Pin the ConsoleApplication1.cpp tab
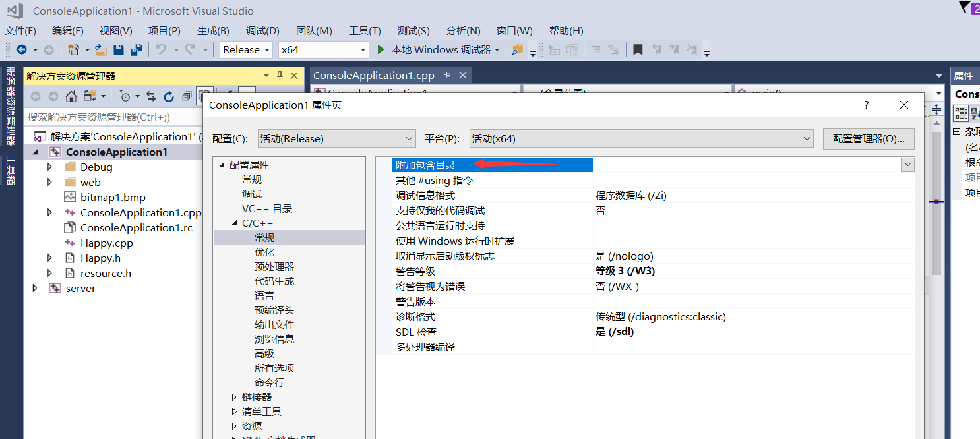 (448, 75)
